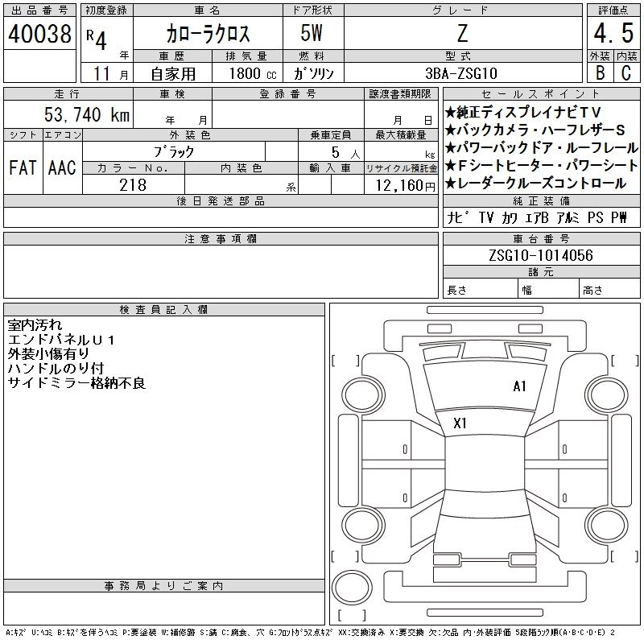Click inspector note 室内汚れ
This screenshot has height=644, width=644.
(35, 325)
